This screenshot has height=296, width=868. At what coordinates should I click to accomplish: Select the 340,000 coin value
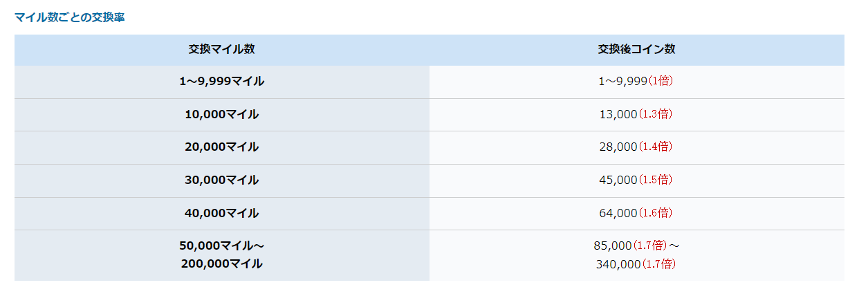click(x=618, y=264)
